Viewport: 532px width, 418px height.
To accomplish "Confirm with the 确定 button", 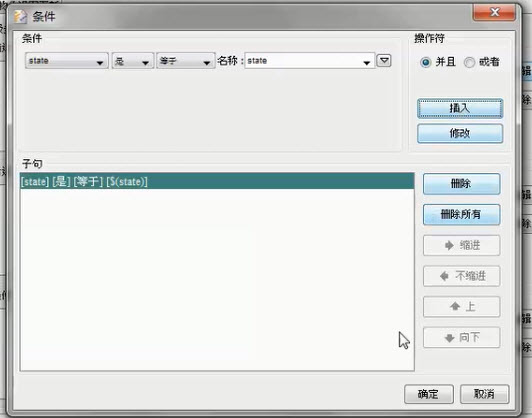I will point(429,394).
